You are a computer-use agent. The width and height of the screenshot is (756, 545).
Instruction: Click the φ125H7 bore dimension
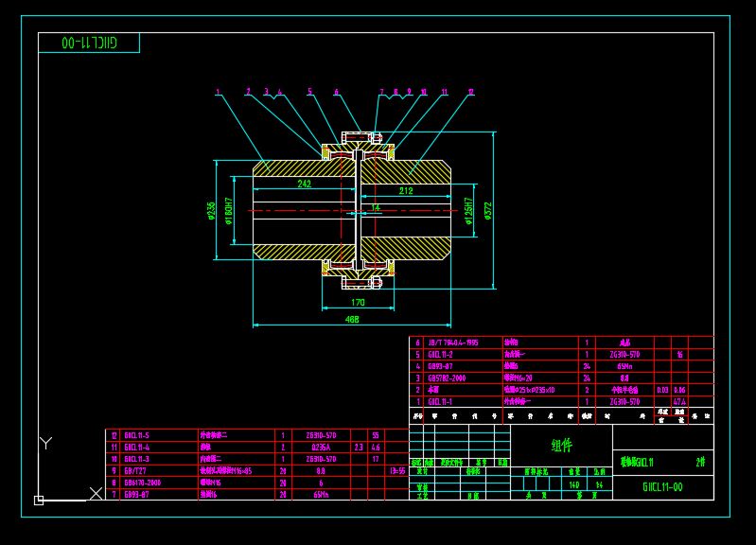tap(468, 211)
